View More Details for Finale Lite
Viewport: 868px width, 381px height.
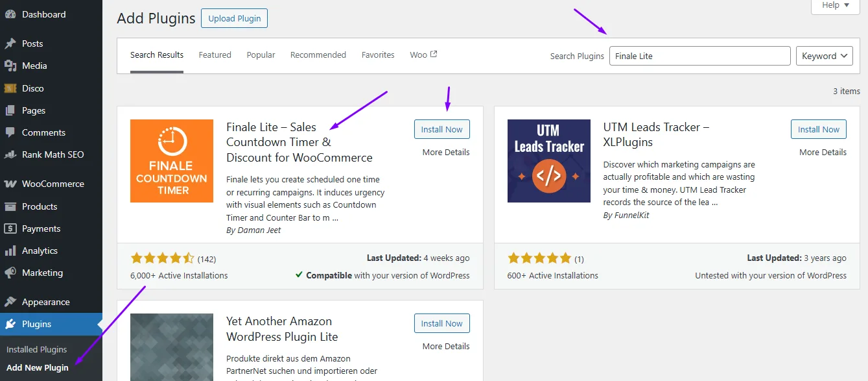pyautogui.click(x=446, y=152)
